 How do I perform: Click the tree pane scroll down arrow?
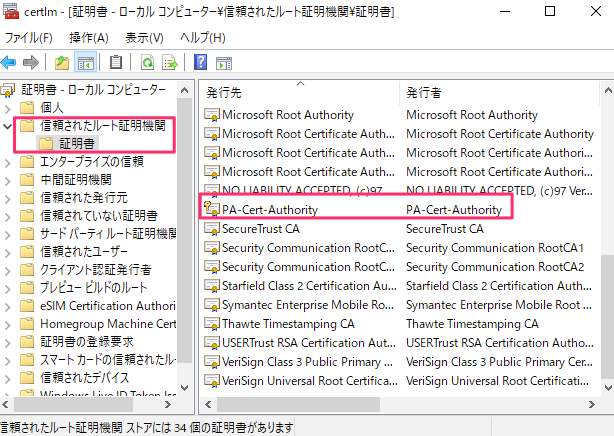[x=184, y=388]
